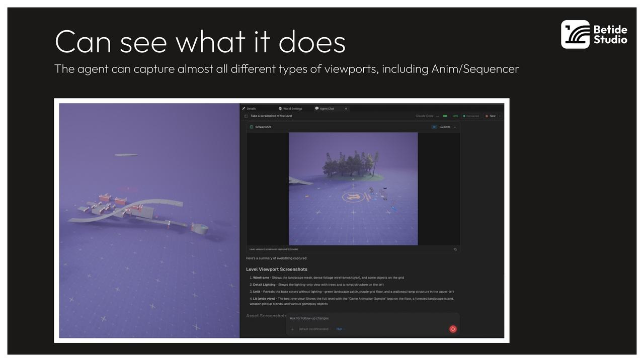Click the globe icon on World Settings tab

[280, 109]
